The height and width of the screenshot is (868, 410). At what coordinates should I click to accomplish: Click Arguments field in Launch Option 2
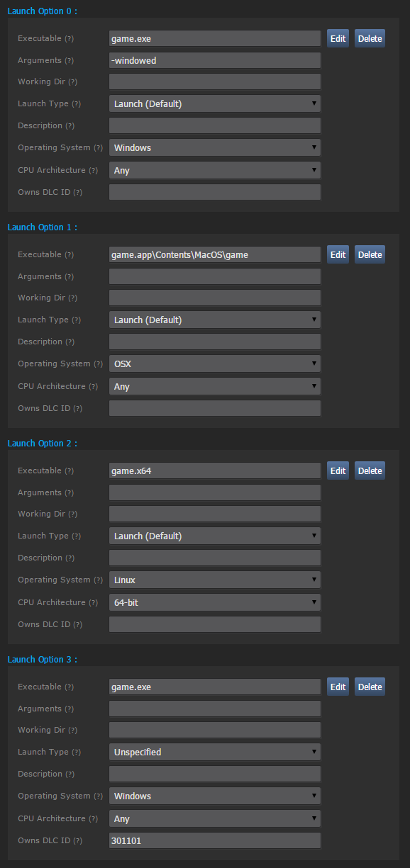[215, 492]
